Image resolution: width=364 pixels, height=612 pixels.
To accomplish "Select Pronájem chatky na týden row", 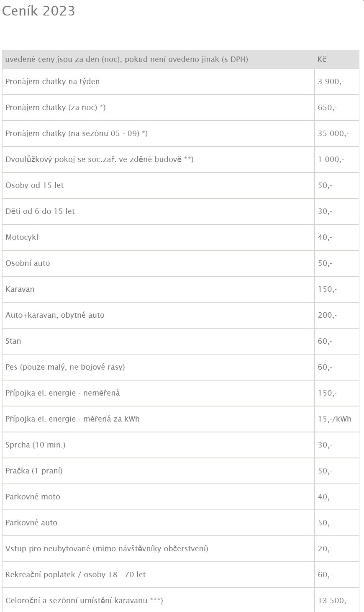I will click(181, 82).
